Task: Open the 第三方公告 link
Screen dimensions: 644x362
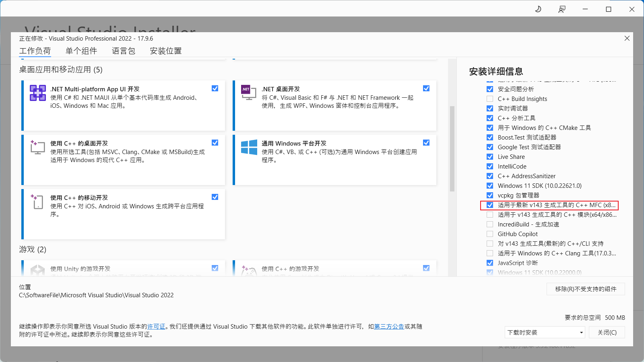Action: (x=389, y=327)
